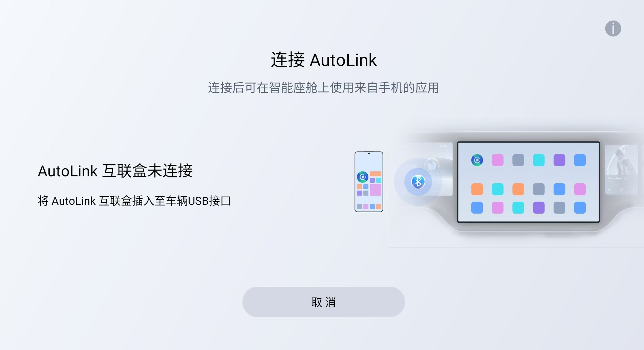Click the AutoLink 互联盒未连接 status heading
This screenshot has width=644, height=350.
point(115,171)
